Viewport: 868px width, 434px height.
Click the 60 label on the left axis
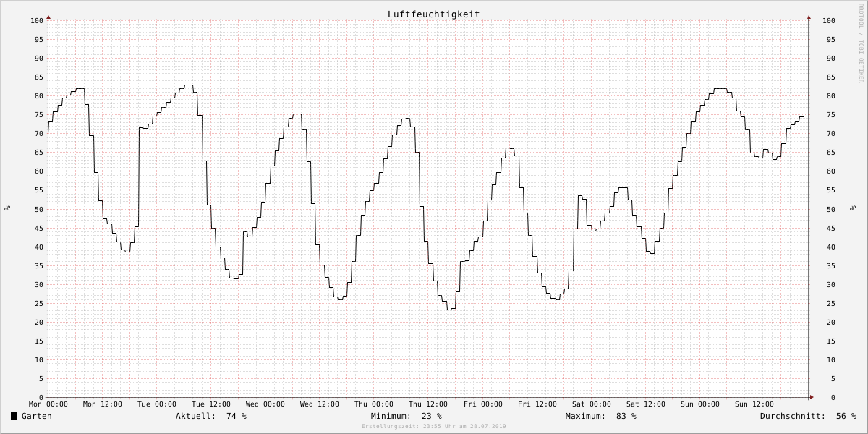click(x=39, y=171)
